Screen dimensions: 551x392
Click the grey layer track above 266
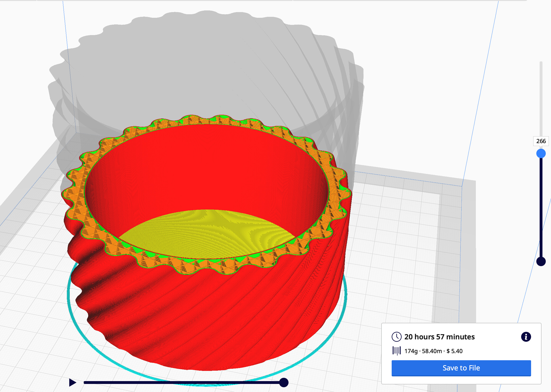coord(541,96)
